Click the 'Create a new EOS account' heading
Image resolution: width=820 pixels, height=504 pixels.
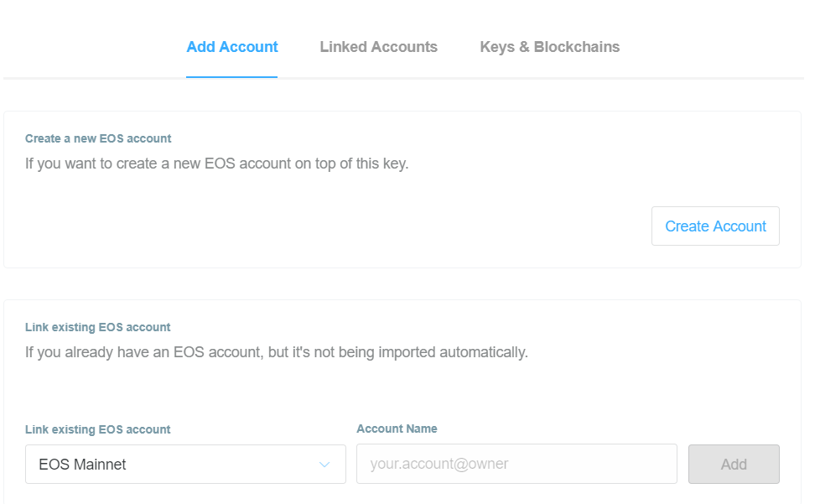98,138
